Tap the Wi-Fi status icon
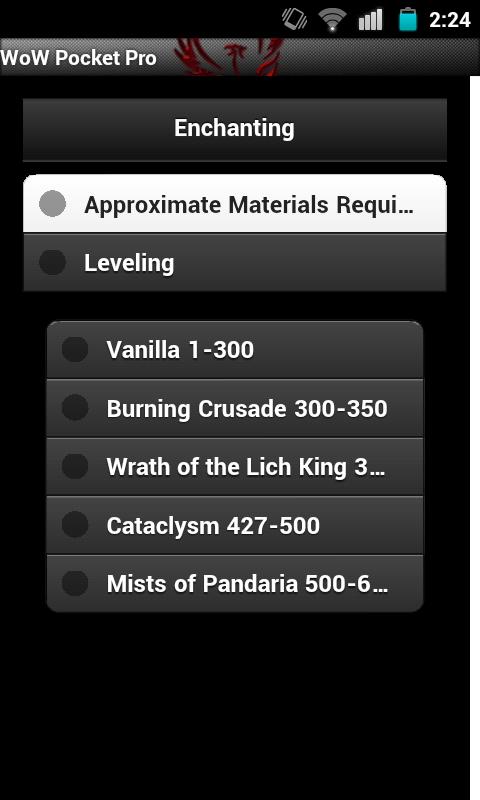This screenshot has height=800, width=480. tap(332, 20)
